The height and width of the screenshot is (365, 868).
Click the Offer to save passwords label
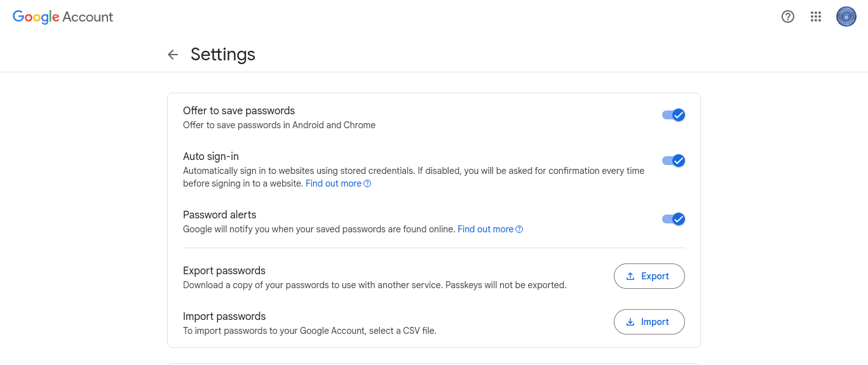coord(239,110)
